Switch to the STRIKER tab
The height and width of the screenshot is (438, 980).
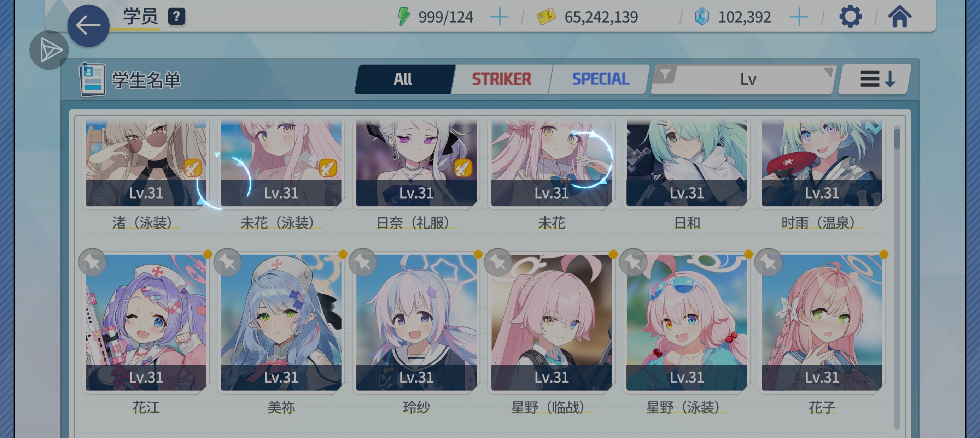pos(501,79)
